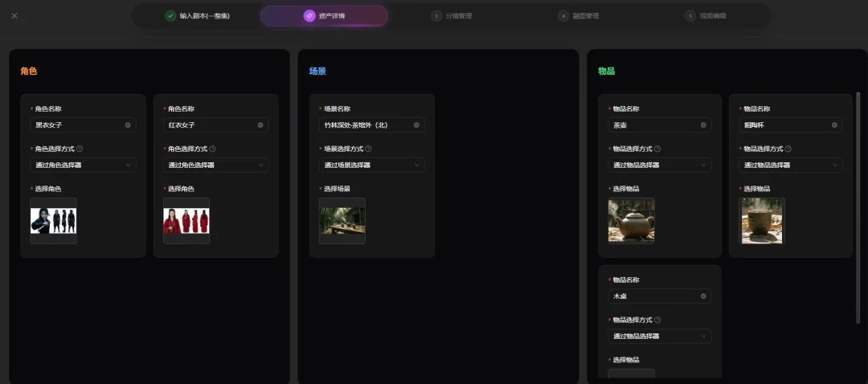Image resolution: width=868 pixels, height=384 pixels.
Task: Show help for 红衣女子 角色选择方式
Action: (x=212, y=149)
